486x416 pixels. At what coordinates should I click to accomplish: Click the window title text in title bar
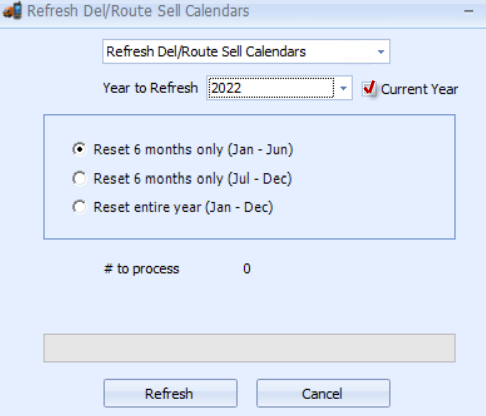point(138,11)
